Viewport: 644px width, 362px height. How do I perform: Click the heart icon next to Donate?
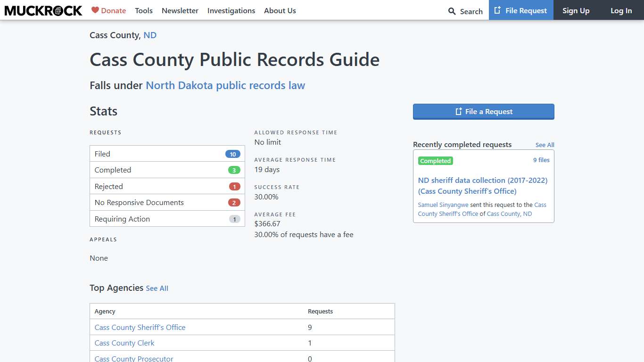point(96,10)
